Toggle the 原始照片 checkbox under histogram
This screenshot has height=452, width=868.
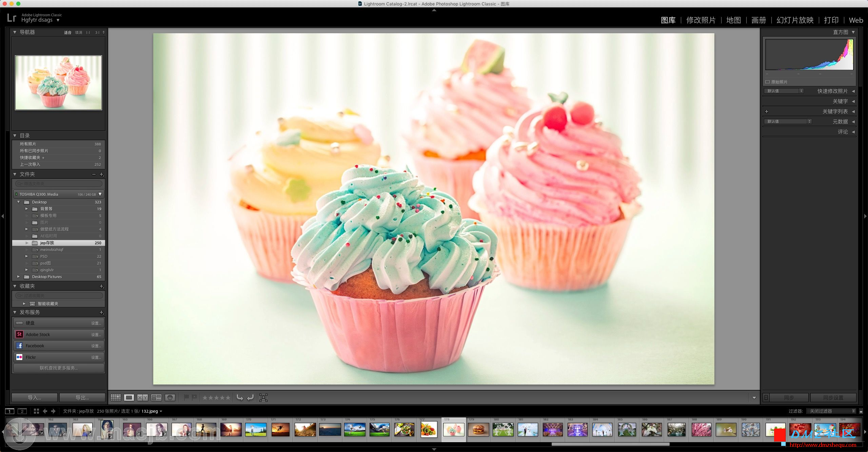(767, 82)
